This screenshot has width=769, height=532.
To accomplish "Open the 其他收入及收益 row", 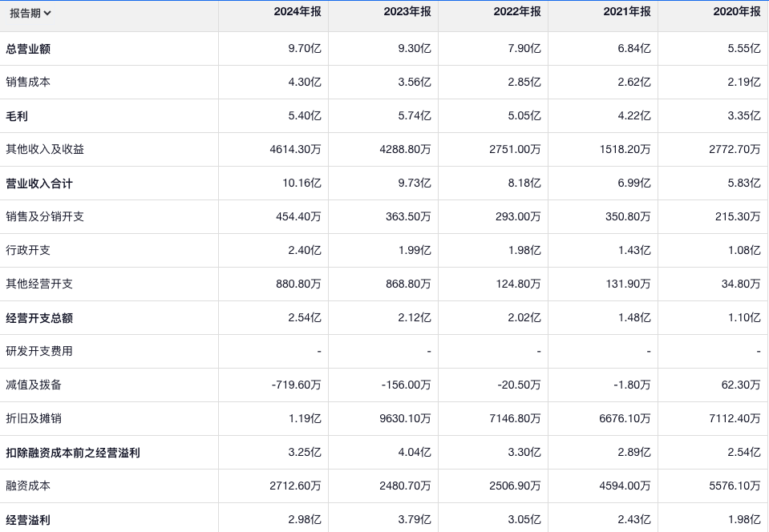I will point(45,150).
